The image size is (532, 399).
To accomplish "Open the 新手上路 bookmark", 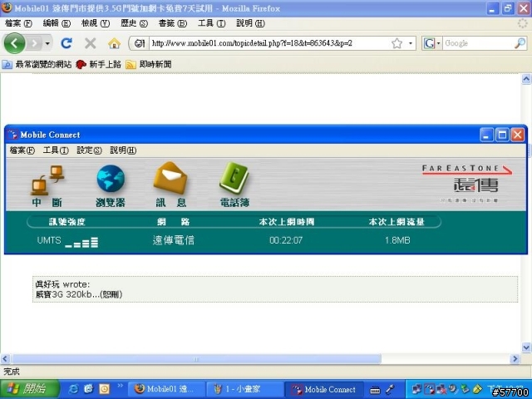I will [98, 64].
